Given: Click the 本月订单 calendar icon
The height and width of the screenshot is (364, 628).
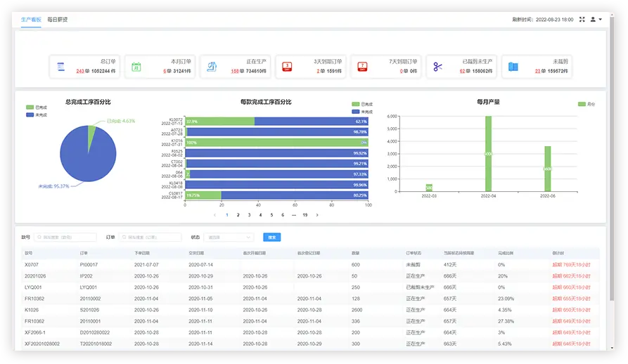Looking at the screenshot, I should click(136, 67).
